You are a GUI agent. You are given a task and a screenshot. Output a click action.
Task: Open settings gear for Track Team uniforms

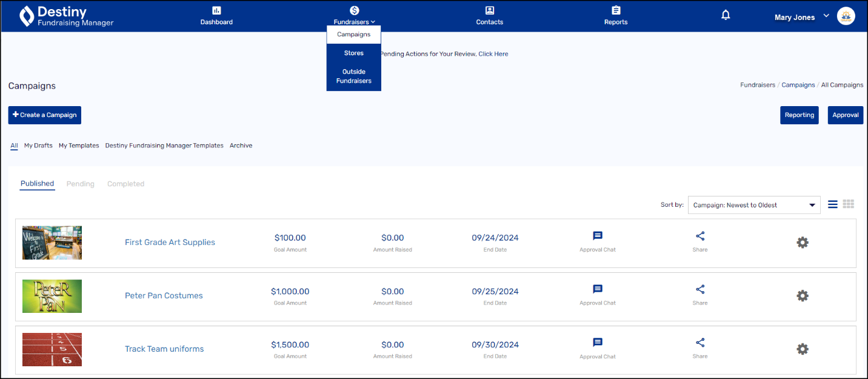tap(802, 349)
